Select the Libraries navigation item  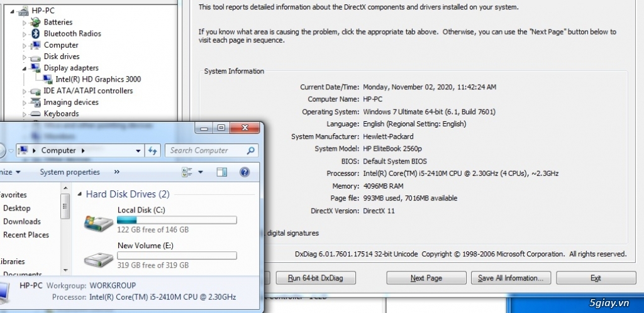[12, 261]
